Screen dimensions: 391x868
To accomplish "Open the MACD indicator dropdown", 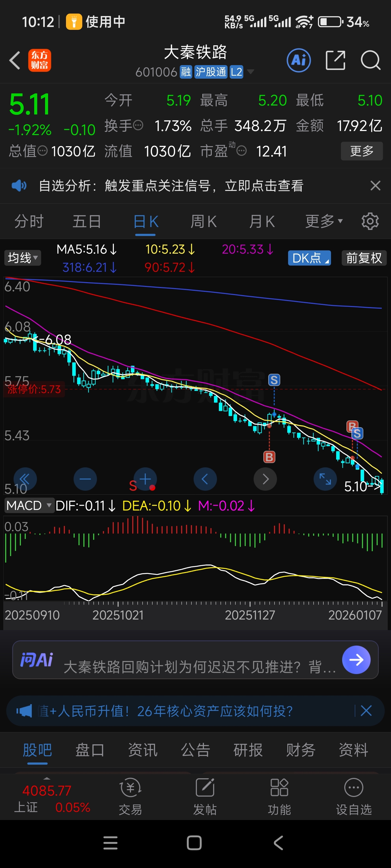I will (29, 505).
